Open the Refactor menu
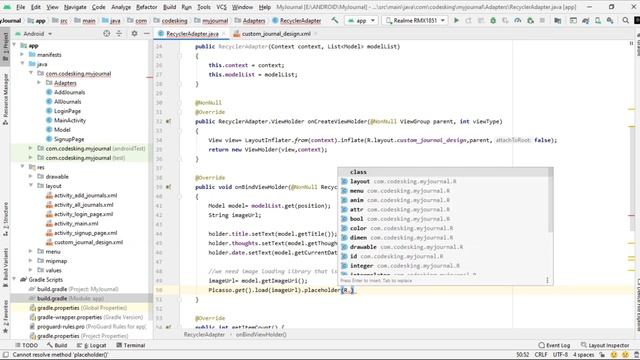Viewport: 640px width, 360px height. pyautogui.click(x=146, y=7)
